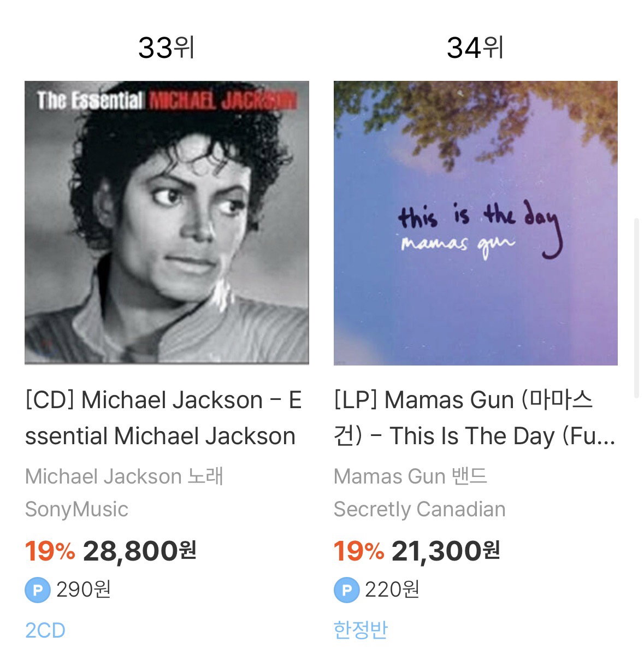Select artist link Mamas Gun 밴드
This screenshot has height=654, width=644.
410,476
